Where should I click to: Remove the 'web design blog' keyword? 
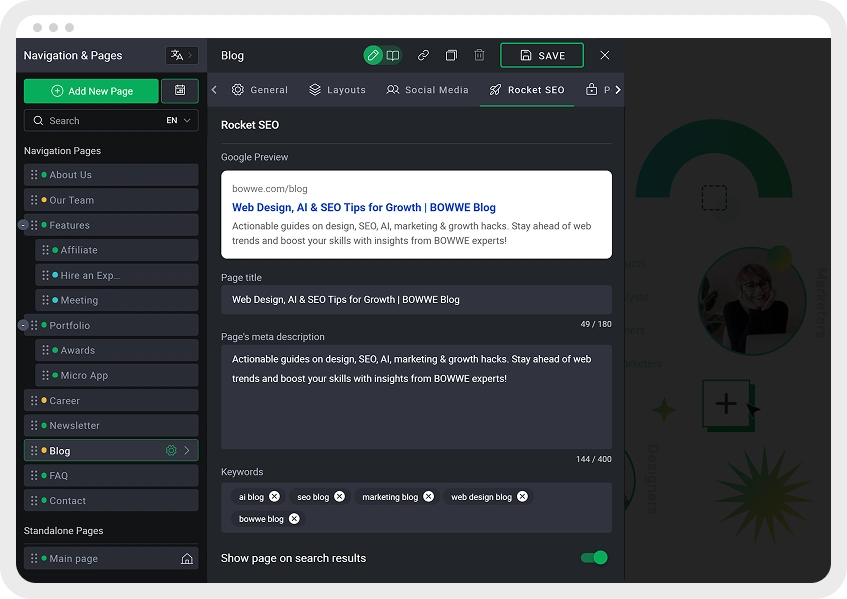coord(522,496)
